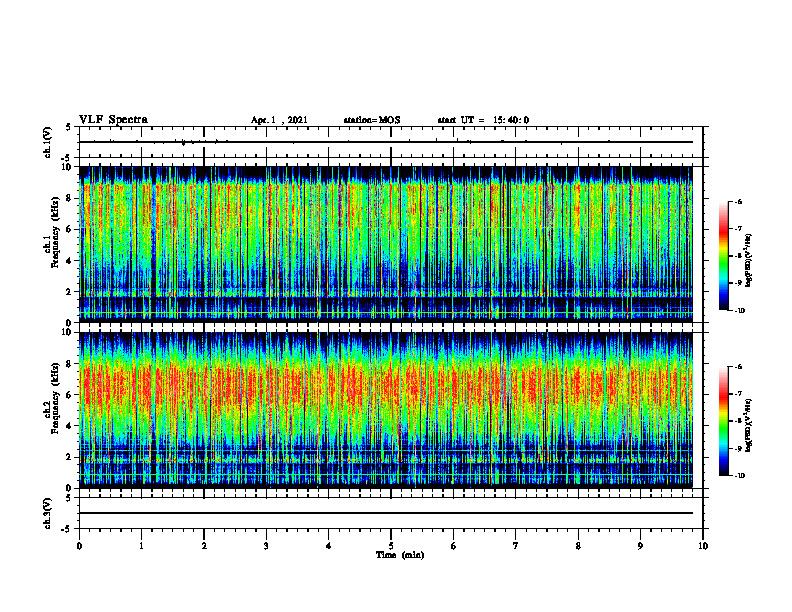Click time axis tick label "2"
Image resolution: width=792 pixels, height=612 pixels.
(x=204, y=546)
